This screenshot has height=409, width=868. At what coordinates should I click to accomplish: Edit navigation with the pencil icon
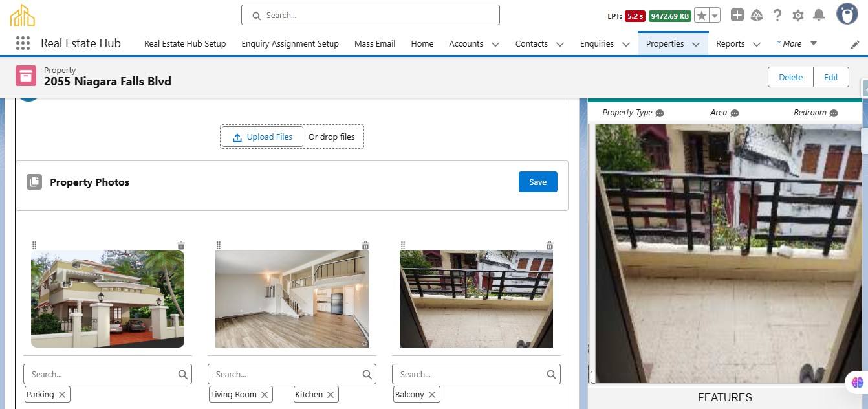coord(854,44)
